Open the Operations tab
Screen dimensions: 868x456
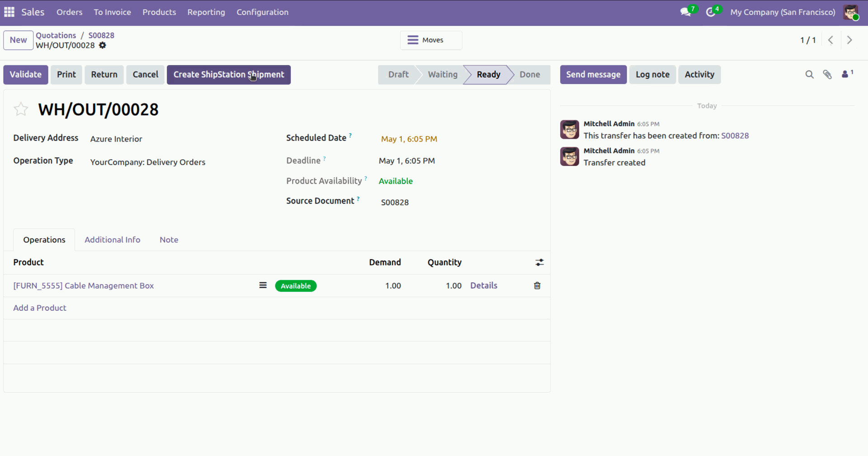pos(44,240)
